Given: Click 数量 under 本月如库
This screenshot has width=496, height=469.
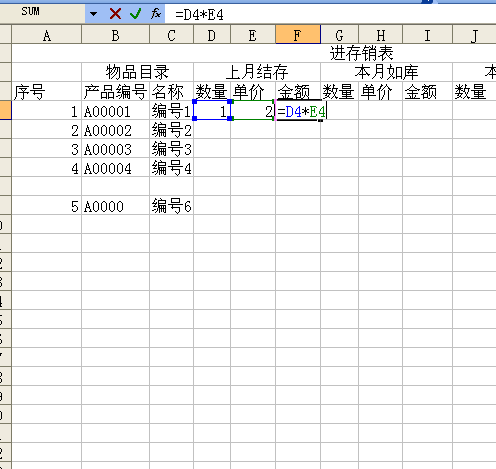Looking at the screenshot, I should [x=339, y=91].
